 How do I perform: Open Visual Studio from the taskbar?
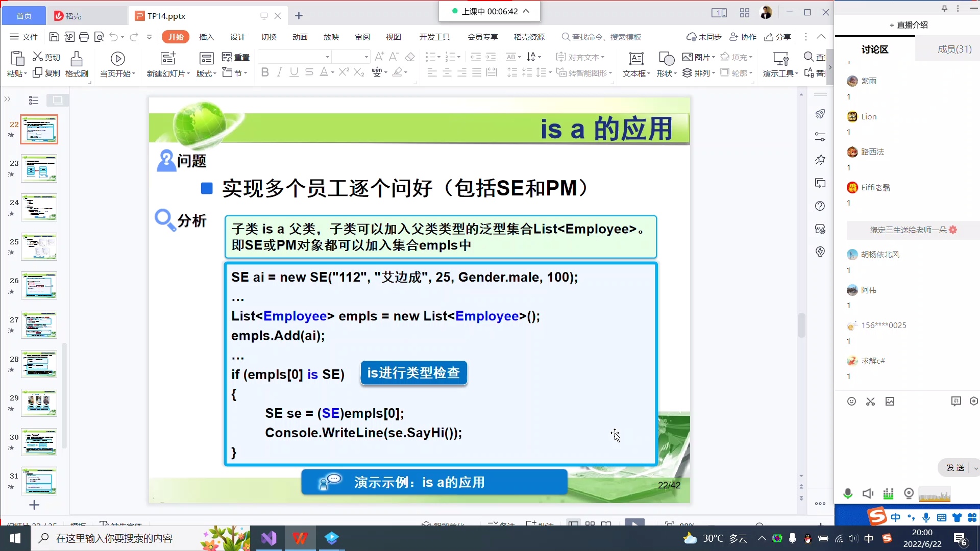(x=268, y=538)
